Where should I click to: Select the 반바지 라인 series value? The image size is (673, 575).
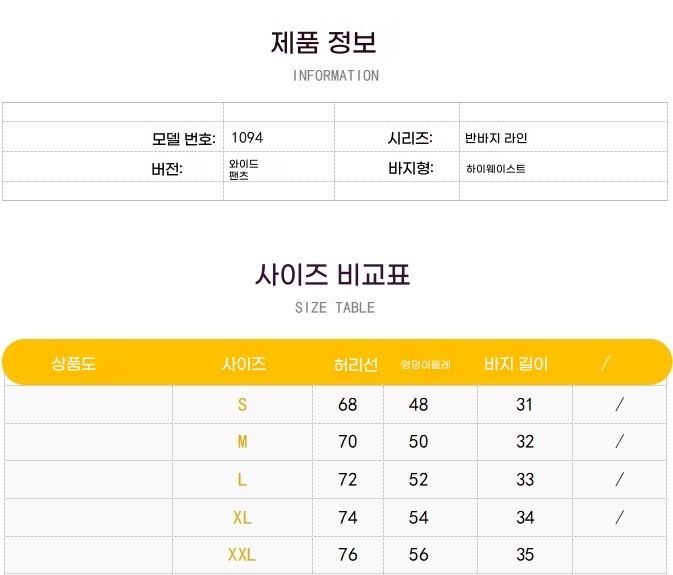(496, 138)
